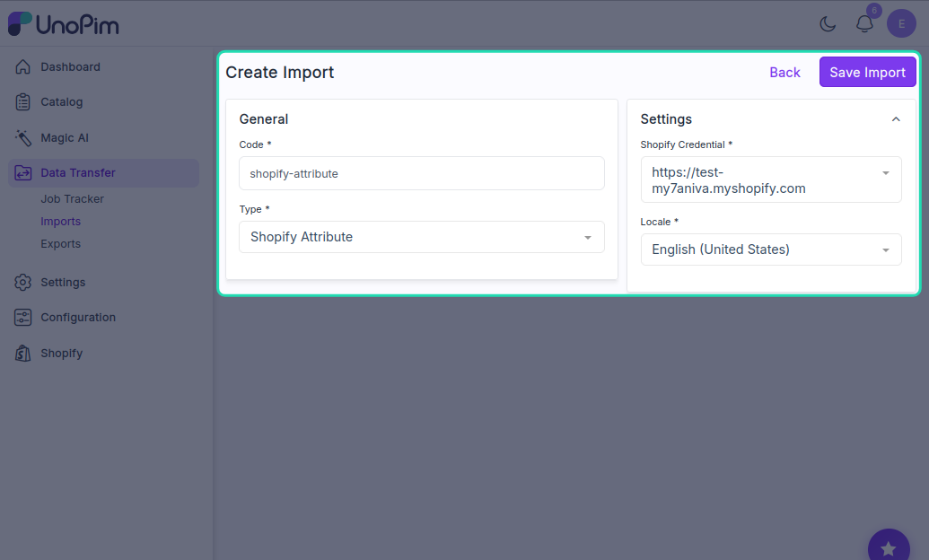Click the Type * label
The image size is (929, 560).
tap(255, 209)
